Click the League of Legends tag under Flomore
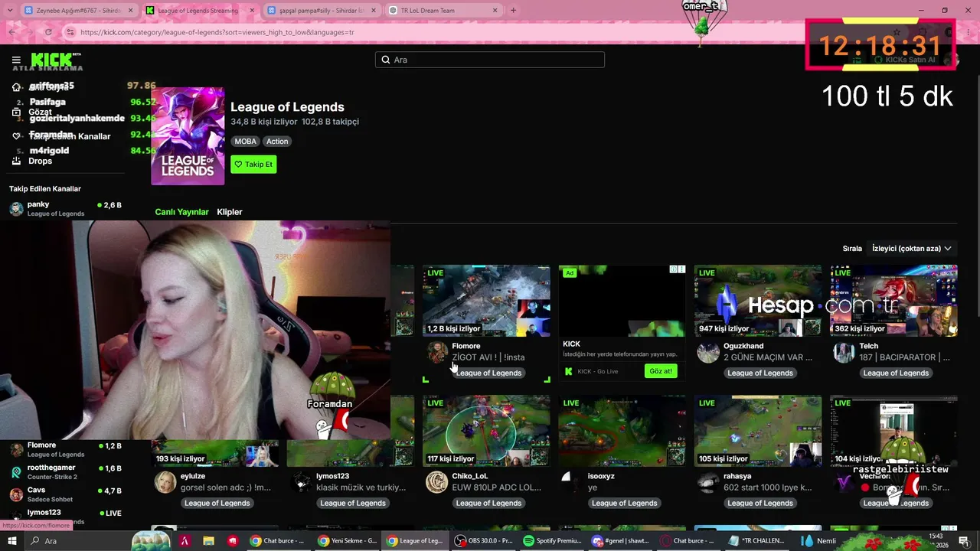Image resolution: width=980 pixels, height=551 pixels. tap(488, 373)
